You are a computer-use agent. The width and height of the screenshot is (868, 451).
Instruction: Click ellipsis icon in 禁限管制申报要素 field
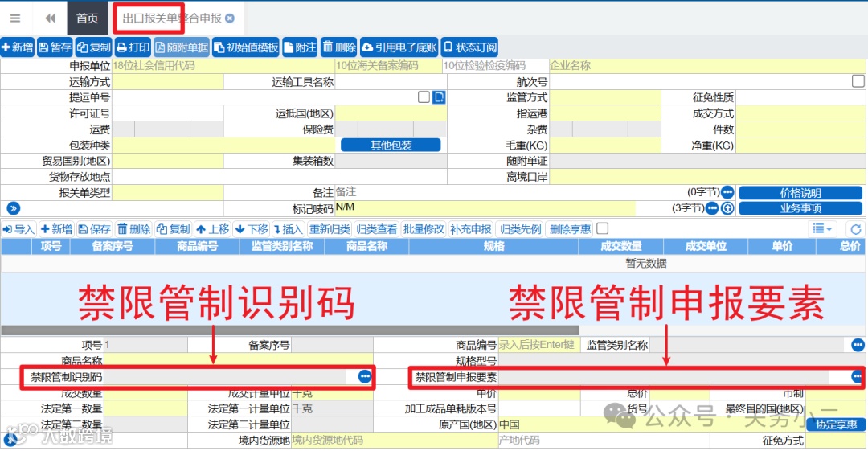pyautogui.click(x=857, y=377)
